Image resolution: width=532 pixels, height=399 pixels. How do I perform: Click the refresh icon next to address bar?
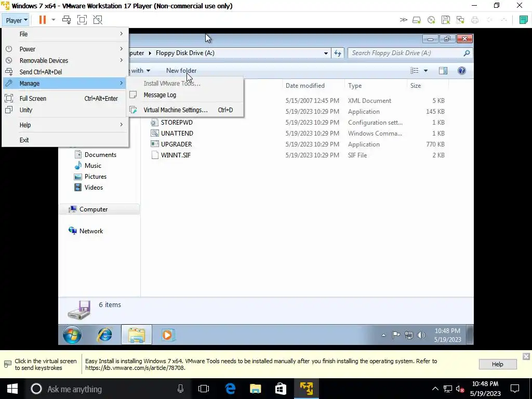click(x=338, y=53)
